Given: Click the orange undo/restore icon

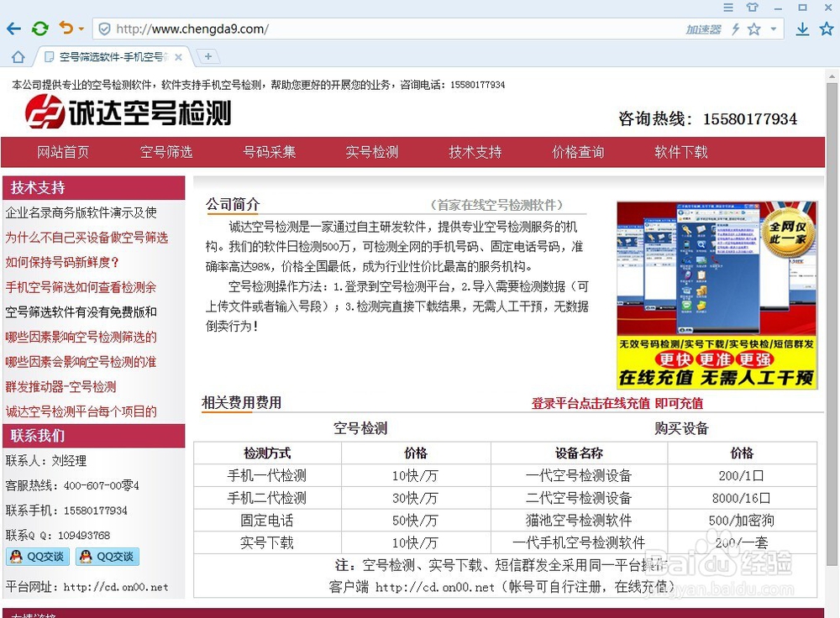Looking at the screenshot, I should pyautogui.click(x=66, y=28).
